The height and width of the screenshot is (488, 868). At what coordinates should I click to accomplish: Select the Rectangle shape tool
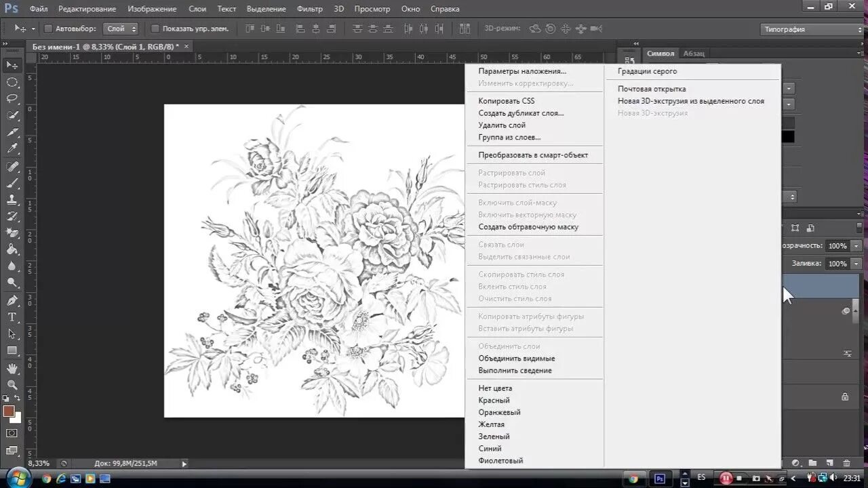point(12,350)
